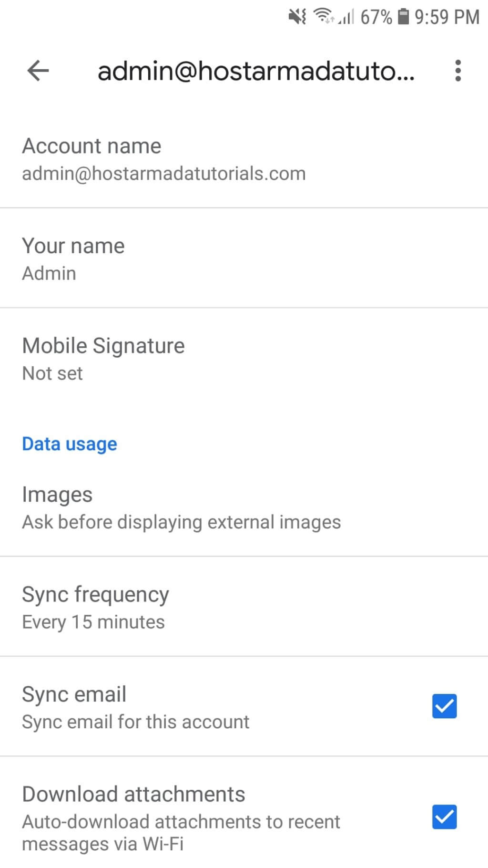488x868 pixels.
Task: Open the Mobile Signature setting
Action: [244, 359]
